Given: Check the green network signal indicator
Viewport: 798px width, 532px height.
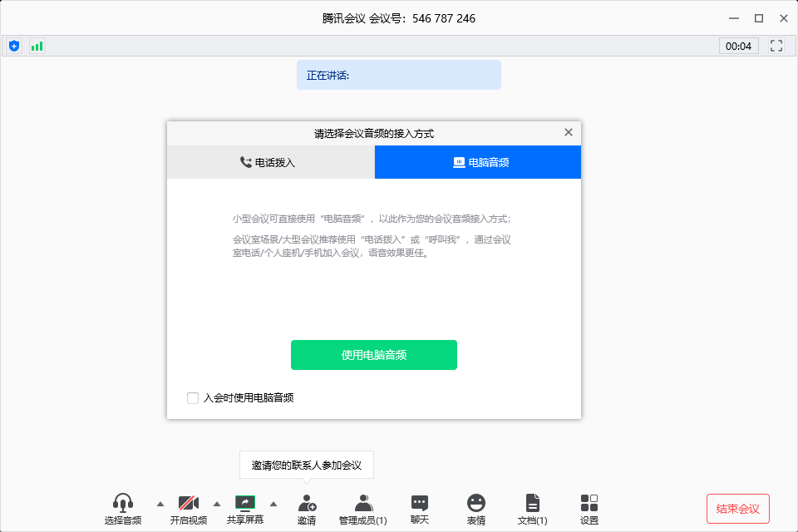Looking at the screenshot, I should pyautogui.click(x=37, y=47).
